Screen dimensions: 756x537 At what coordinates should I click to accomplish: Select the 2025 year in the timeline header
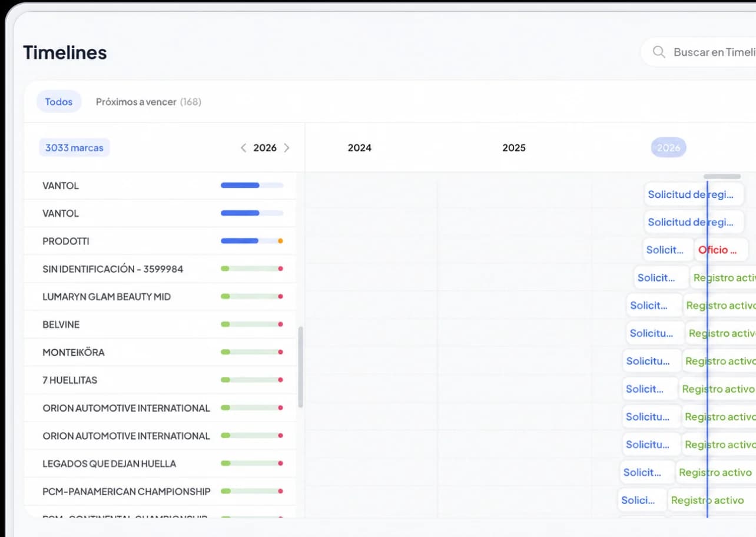[514, 148]
